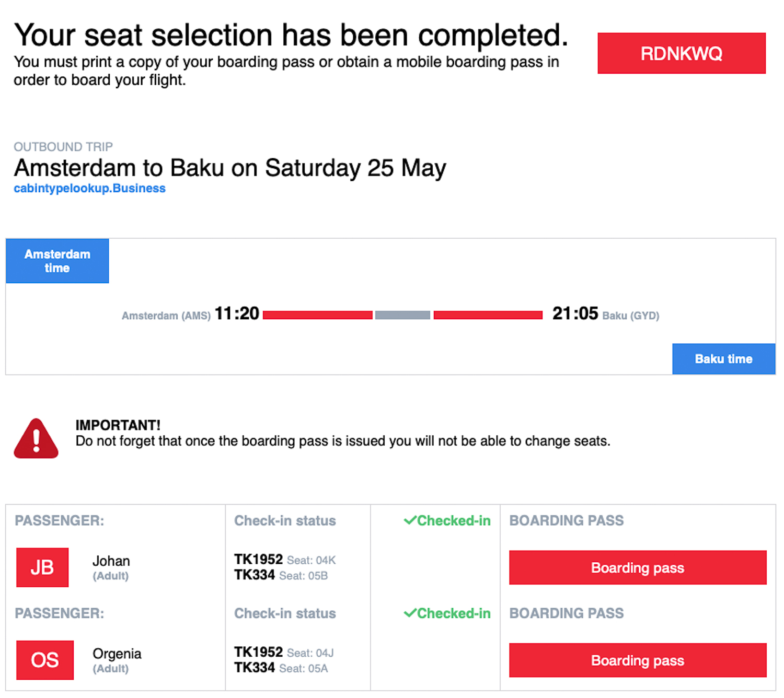Select the Amsterdam time tab
Image resolution: width=784 pixels, height=698 pixels.
(57, 261)
